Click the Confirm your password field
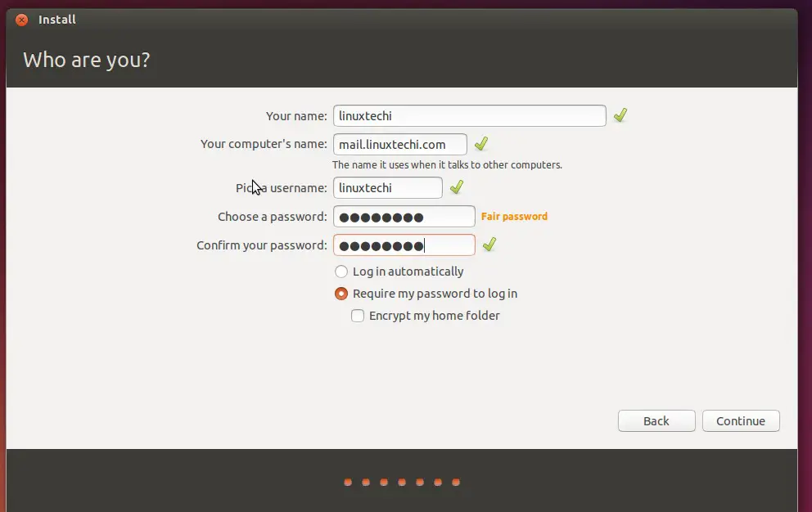 coord(404,245)
